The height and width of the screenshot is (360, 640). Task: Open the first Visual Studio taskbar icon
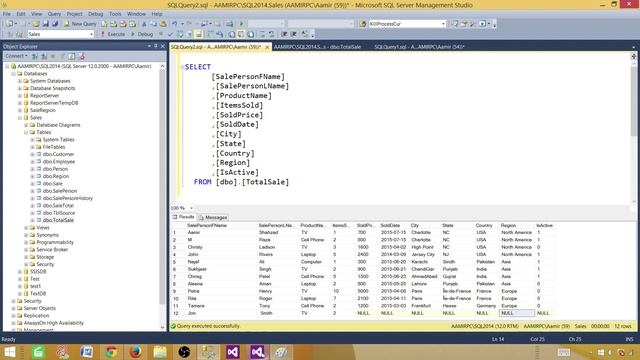click(x=232, y=351)
